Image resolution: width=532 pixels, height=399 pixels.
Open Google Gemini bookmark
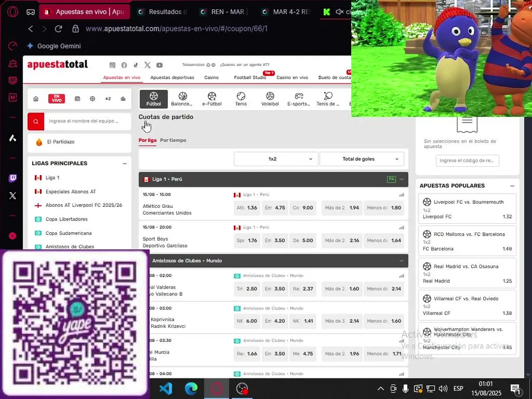tap(54, 46)
